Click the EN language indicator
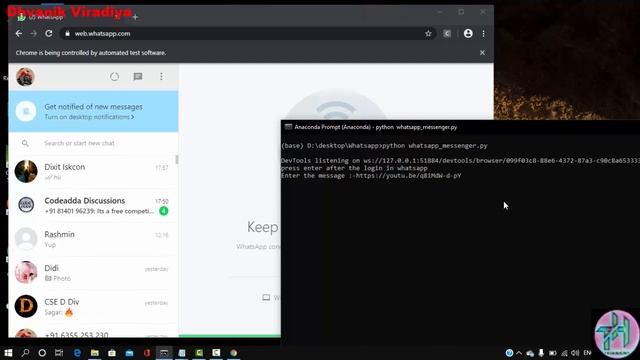 (x=587, y=353)
